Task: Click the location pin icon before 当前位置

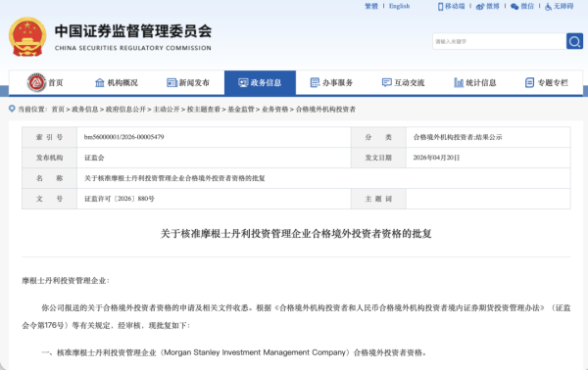Action: [x=12, y=109]
